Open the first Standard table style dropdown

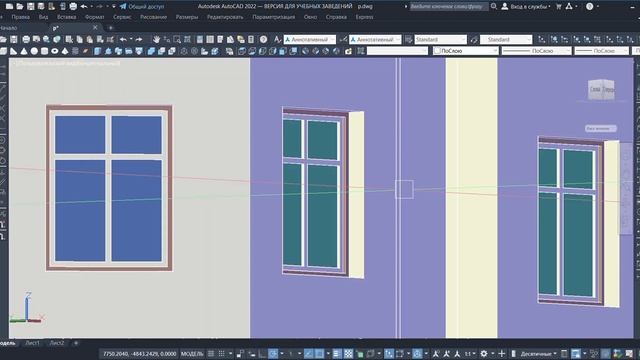click(440, 40)
